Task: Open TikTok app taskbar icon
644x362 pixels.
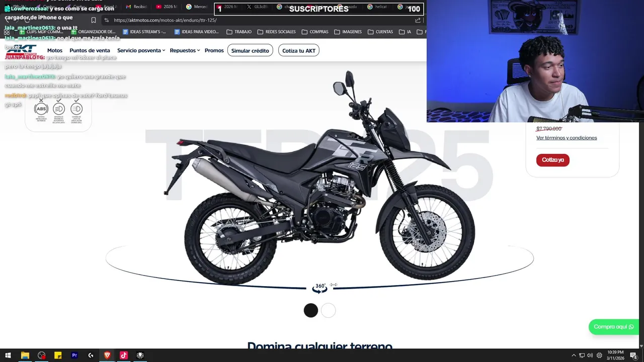Action: (124, 355)
